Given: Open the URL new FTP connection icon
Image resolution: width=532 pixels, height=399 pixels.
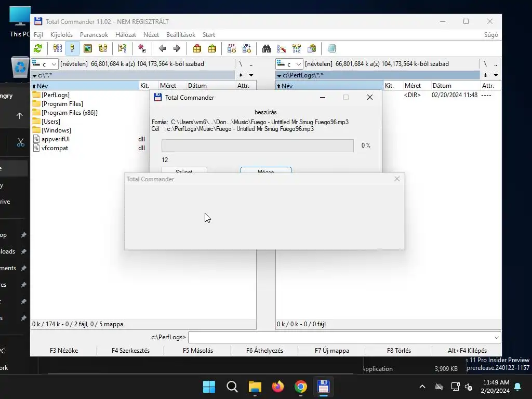Looking at the screenshot, I should pos(247,48).
